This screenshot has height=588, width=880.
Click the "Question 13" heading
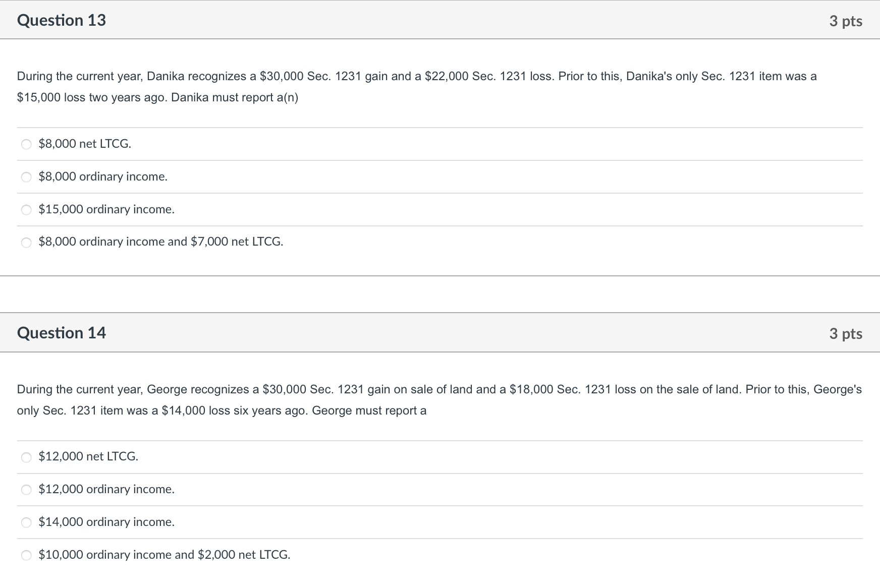point(62,20)
